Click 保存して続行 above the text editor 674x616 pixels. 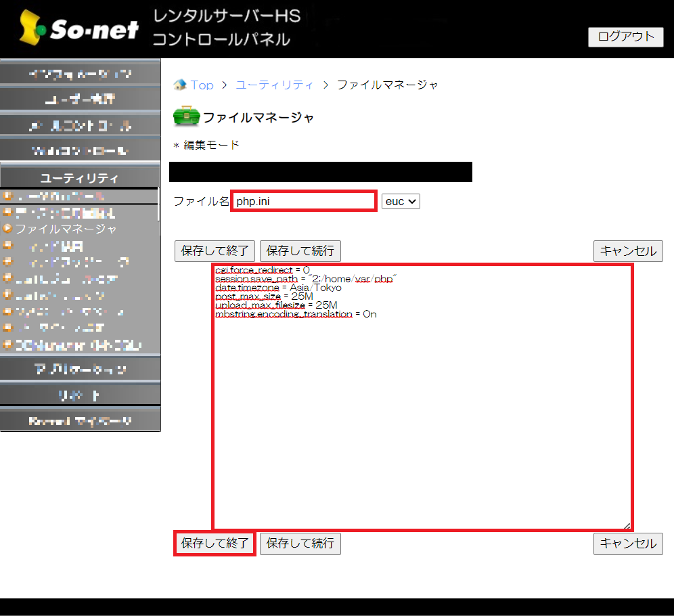[300, 250]
